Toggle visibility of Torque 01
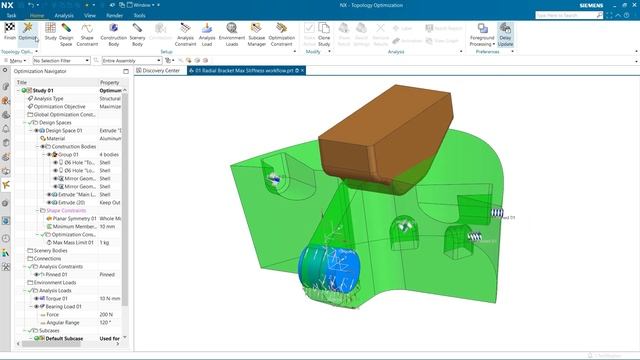 [x=36, y=298]
